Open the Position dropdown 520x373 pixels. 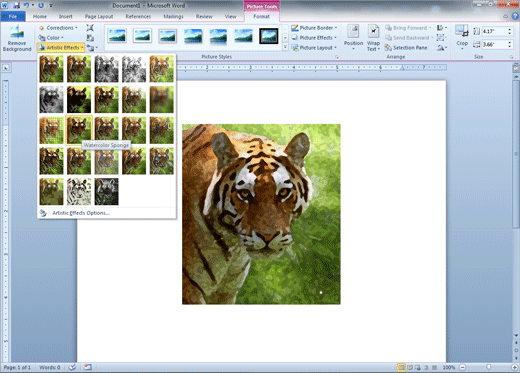353,38
